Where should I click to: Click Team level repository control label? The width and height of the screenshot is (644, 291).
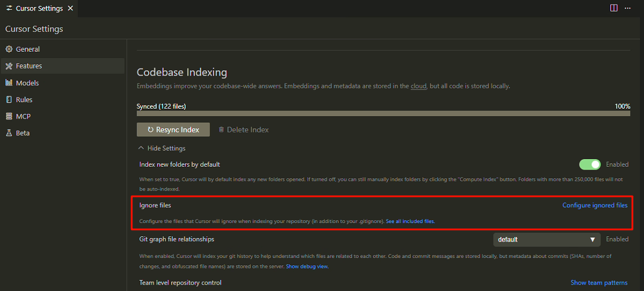(x=180, y=282)
